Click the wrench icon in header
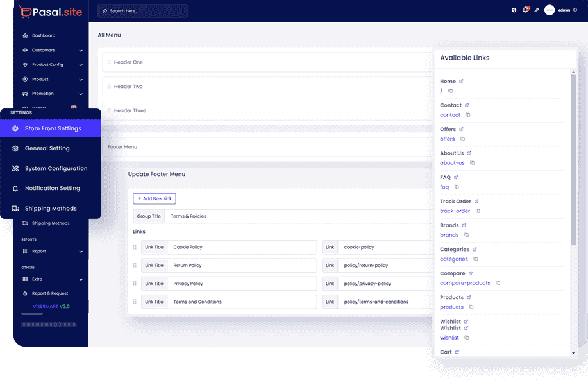Viewport: 588px width, 380px height. [537, 10]
